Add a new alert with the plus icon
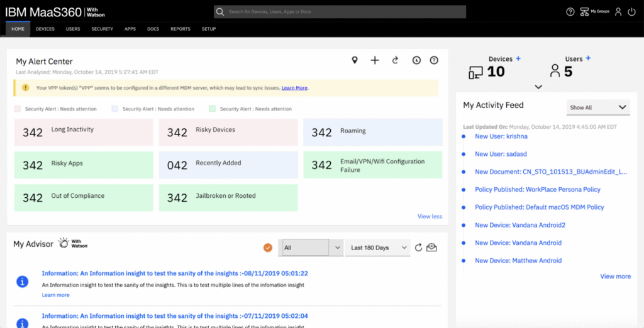Viewport: 644px width, 328px height. [375, 60]
